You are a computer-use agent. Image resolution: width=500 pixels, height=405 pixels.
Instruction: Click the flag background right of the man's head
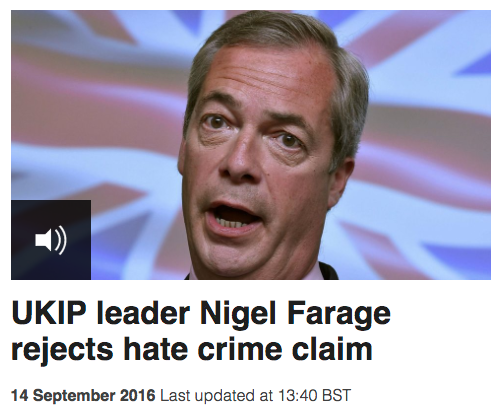click(427, 133)
